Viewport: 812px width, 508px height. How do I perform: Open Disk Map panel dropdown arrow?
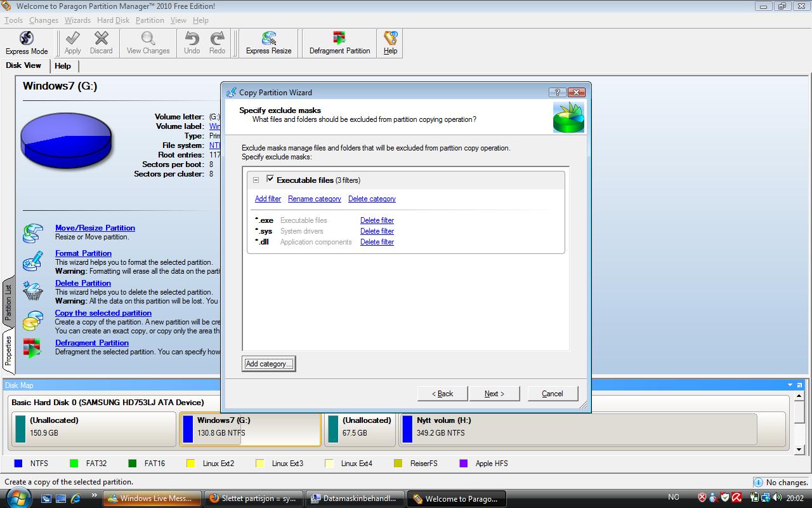click(x=790, y=385)
